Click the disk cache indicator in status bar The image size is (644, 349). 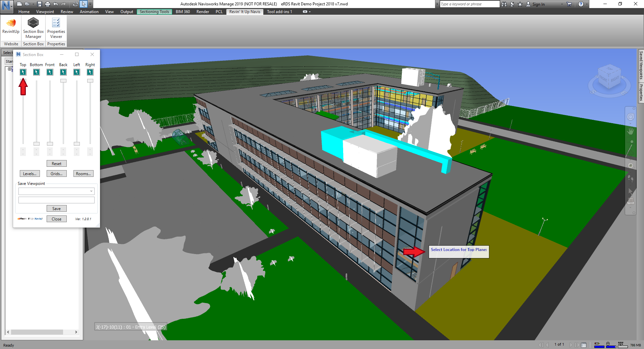(610, 345)
